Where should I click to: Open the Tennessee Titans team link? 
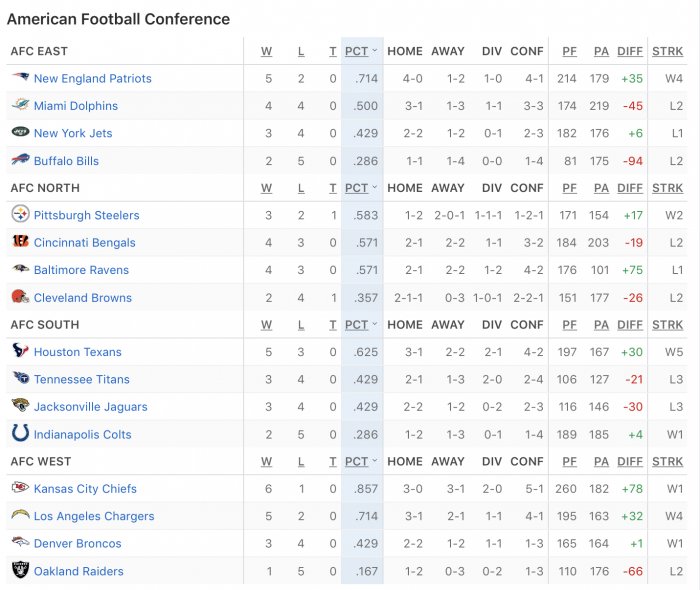click(x=82, y=379)
